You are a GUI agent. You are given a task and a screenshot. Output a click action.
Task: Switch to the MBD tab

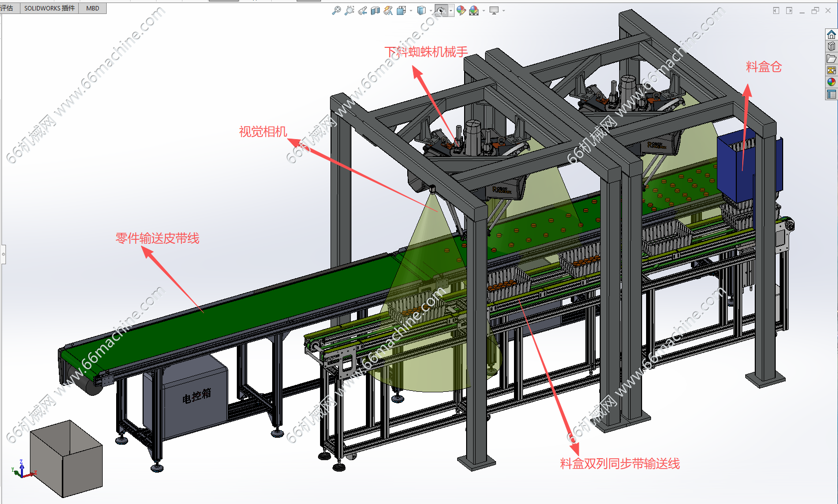tap(93, 8)
